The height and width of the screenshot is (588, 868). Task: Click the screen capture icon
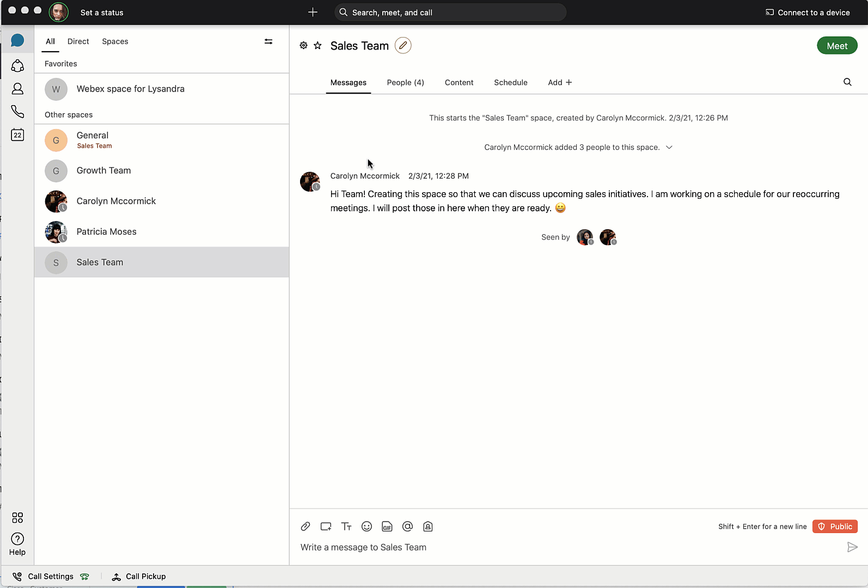point(326,526)
